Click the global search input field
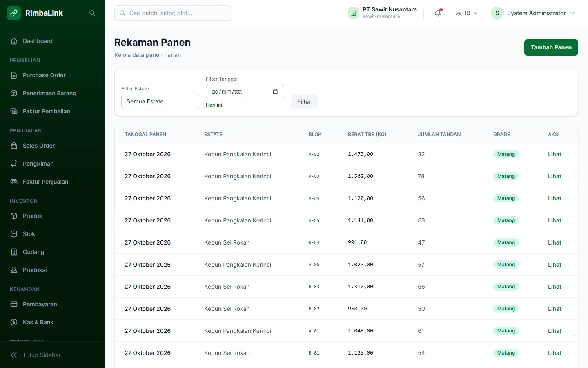 (173, 13)
